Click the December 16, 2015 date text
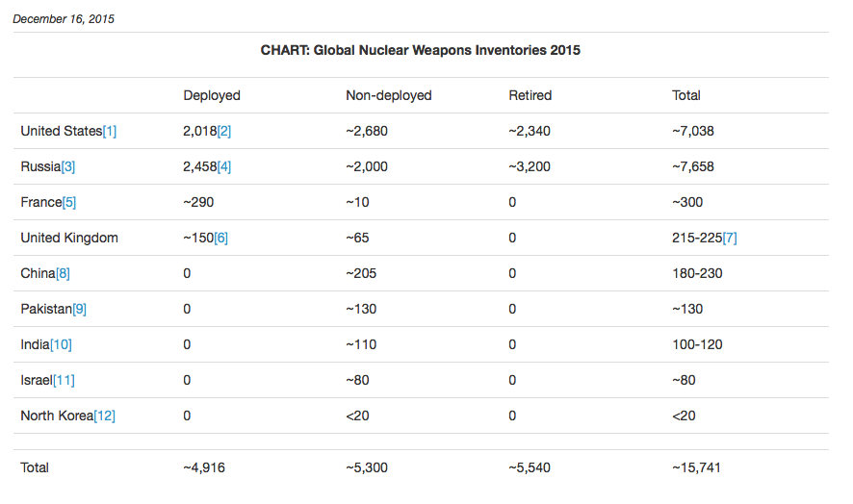Screen dimensions: 853x504 [x=64, y=18]
